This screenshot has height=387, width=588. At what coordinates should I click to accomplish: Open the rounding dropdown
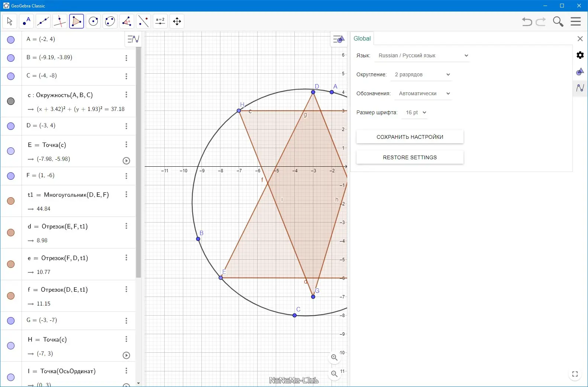click(421, 74)
